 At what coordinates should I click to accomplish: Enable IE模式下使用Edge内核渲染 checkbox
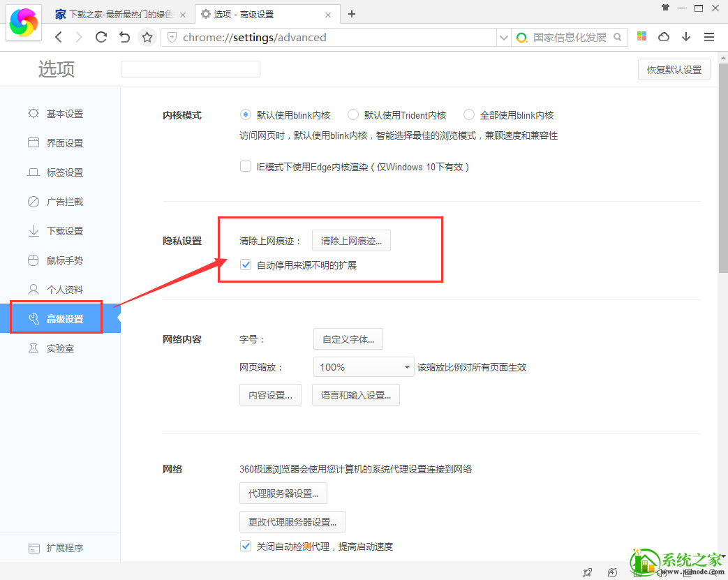coord(246,166)
